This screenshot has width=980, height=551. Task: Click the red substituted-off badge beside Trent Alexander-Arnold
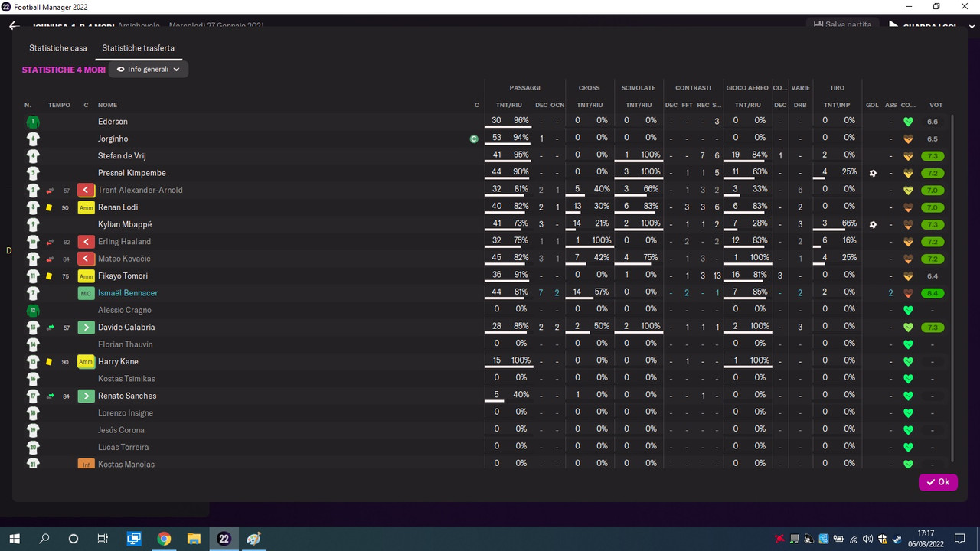[86, 191]
